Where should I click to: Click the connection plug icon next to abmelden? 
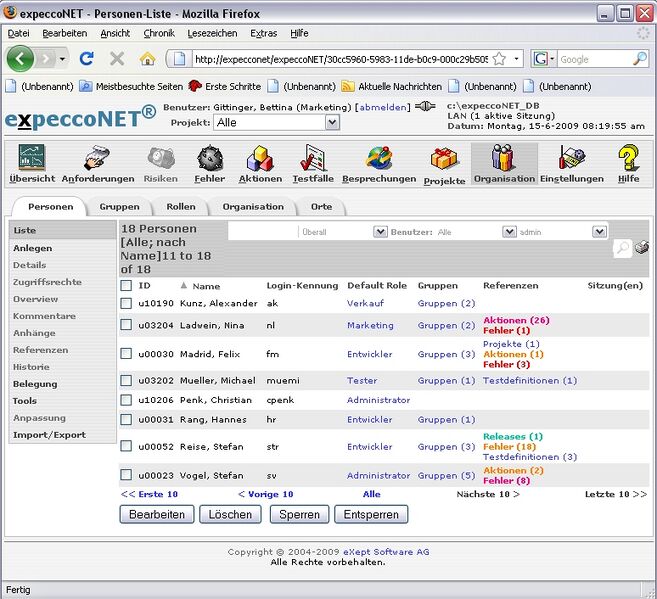click(425, 106)
